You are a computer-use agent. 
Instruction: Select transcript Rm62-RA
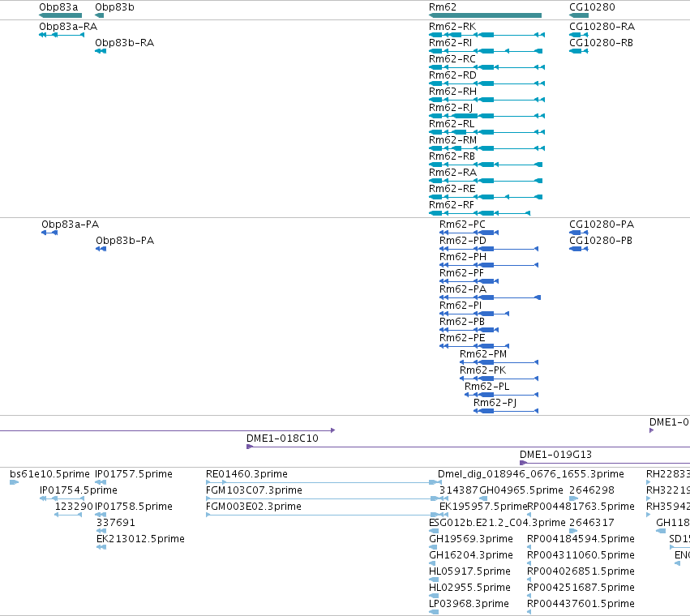coord(486,181)
